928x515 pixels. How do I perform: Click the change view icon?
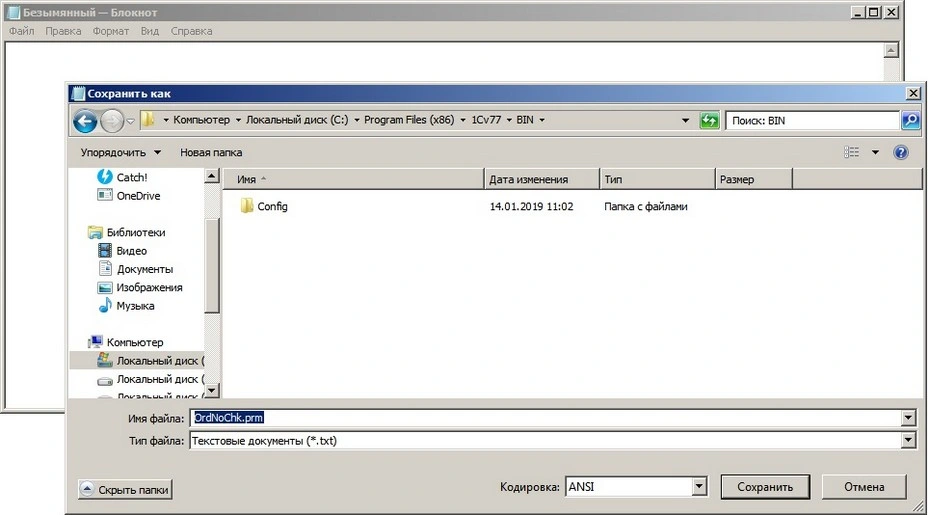click(852, 153)
